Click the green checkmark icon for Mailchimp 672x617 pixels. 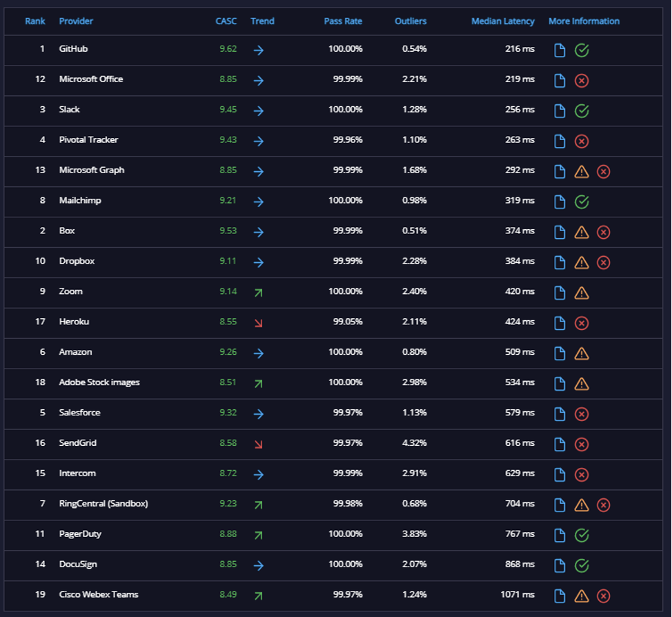point(582,202)
